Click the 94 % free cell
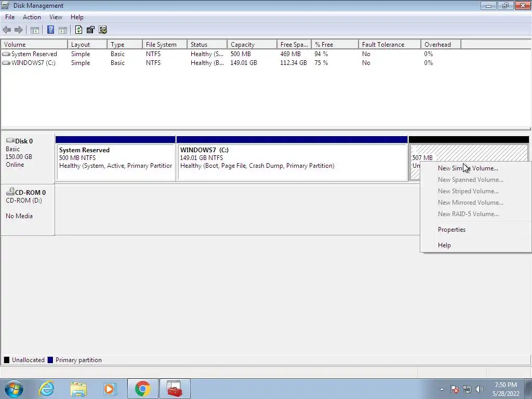The image size is (532, 399). [321, 54]
